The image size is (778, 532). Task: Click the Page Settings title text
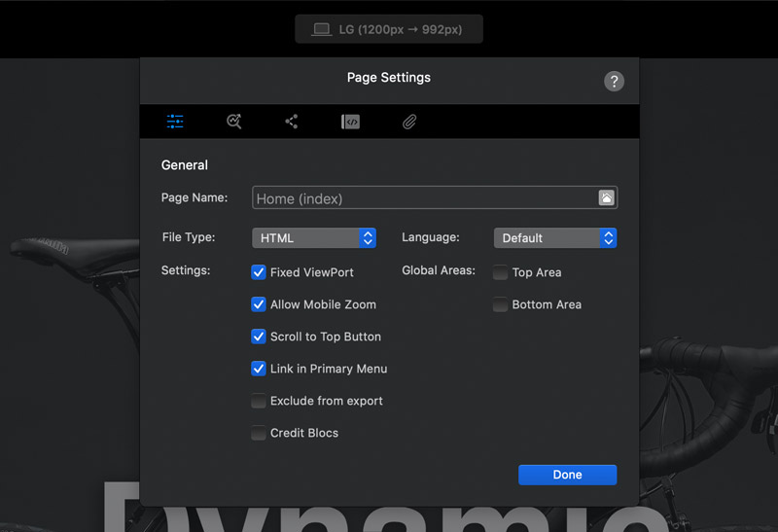coord(389,78)
